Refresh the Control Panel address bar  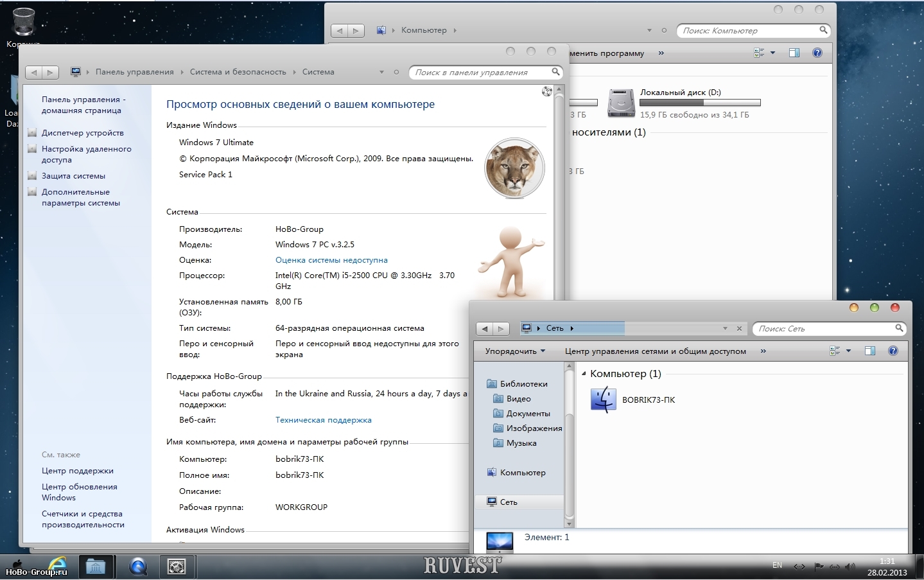[397, 72]
